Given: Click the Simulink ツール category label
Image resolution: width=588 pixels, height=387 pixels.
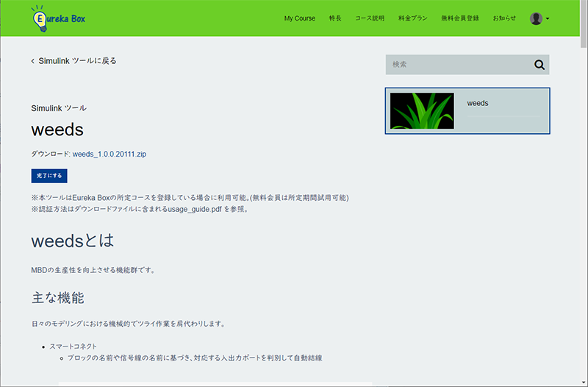Looking at the screenshot, I should pyautogui.click(x=59, y=108).
